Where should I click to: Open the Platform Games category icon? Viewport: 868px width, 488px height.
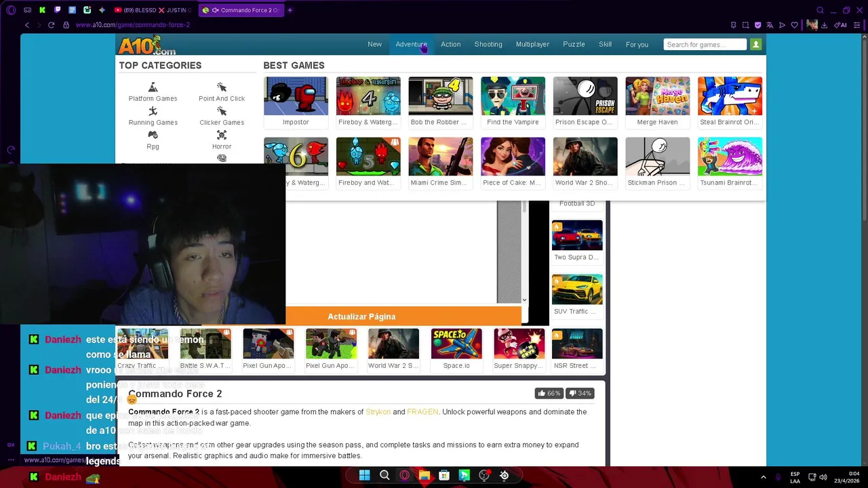(x=153, y=87)
